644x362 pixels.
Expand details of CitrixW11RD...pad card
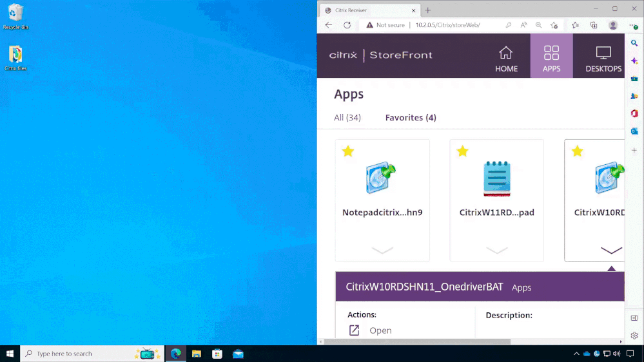click(x=497, y=250)
